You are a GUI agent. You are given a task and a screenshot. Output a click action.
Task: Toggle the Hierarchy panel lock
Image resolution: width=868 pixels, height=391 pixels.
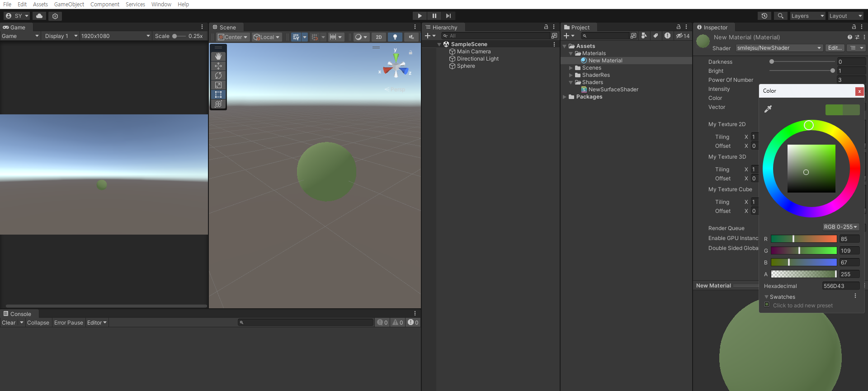546,27
